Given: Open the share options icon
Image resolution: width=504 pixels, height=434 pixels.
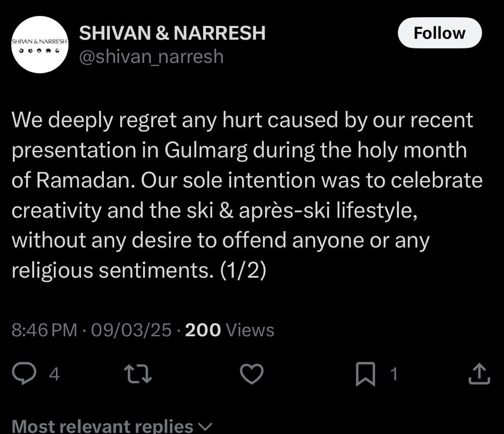Looking at the screenshot, I should tap(479, 374).
